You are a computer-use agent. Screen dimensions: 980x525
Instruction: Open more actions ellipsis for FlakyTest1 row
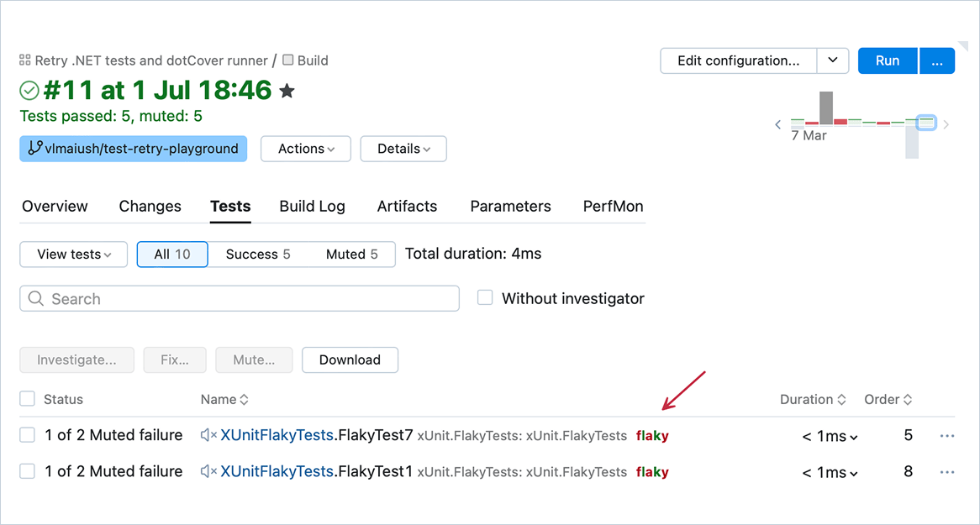tap(947, 472)
